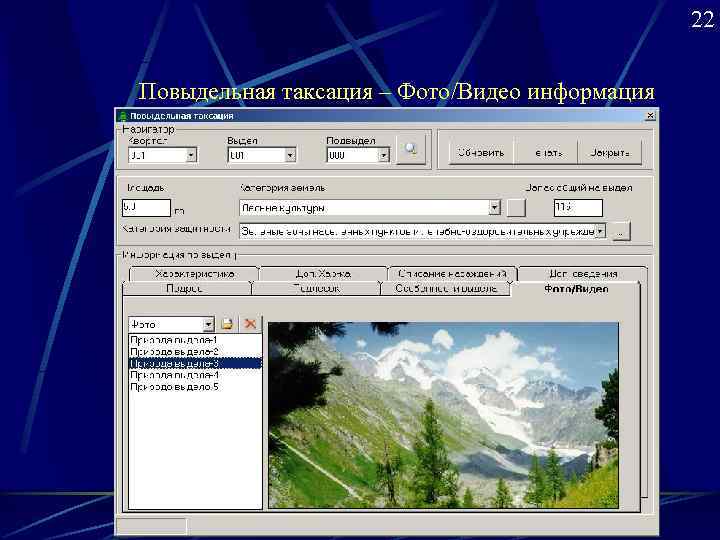Select list item Природа выдела-4
720x540 pixels.
pos(195,375)
